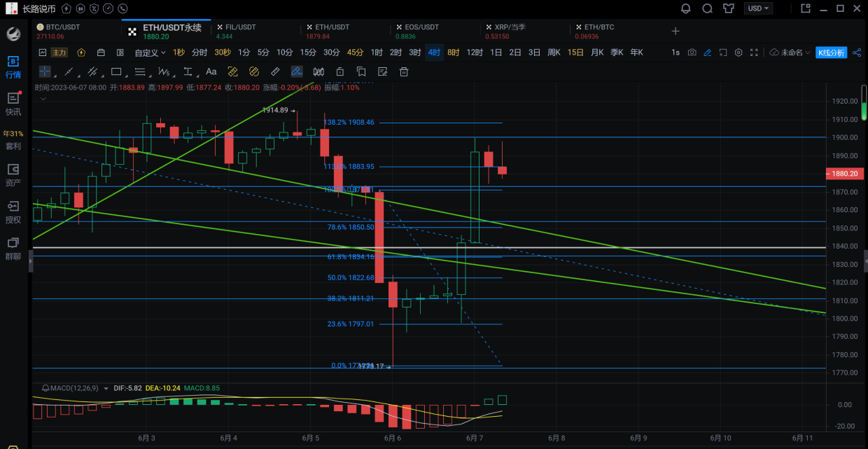The image size is (868, 449).
Task: Open 快讯 in the left sidebar
Action: (13, 104)
